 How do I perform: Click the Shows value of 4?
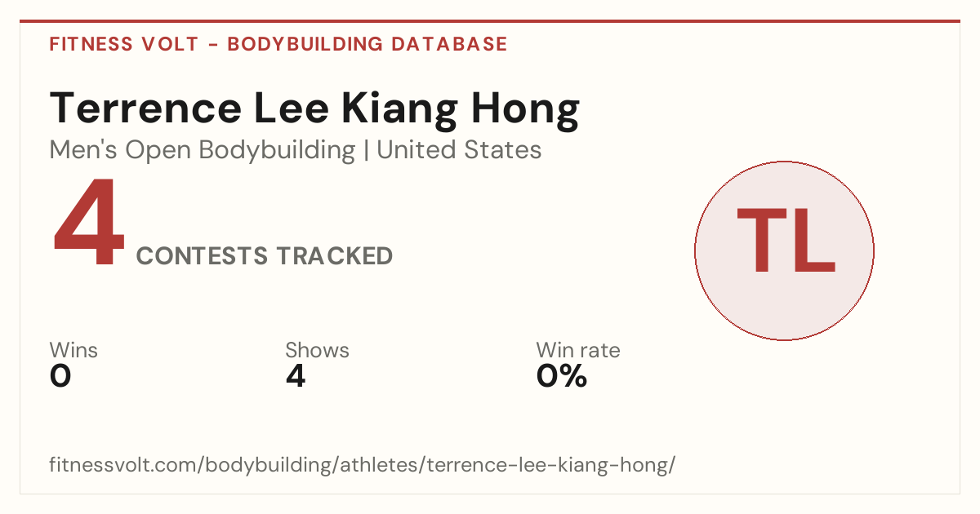pos(296,376)
